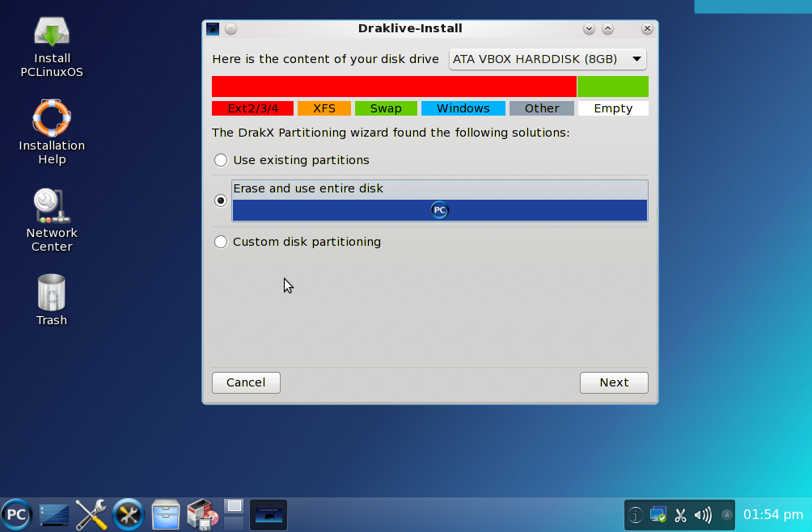Click the white Empty legend swatch
812x532 pixels.
click(613, 108)
